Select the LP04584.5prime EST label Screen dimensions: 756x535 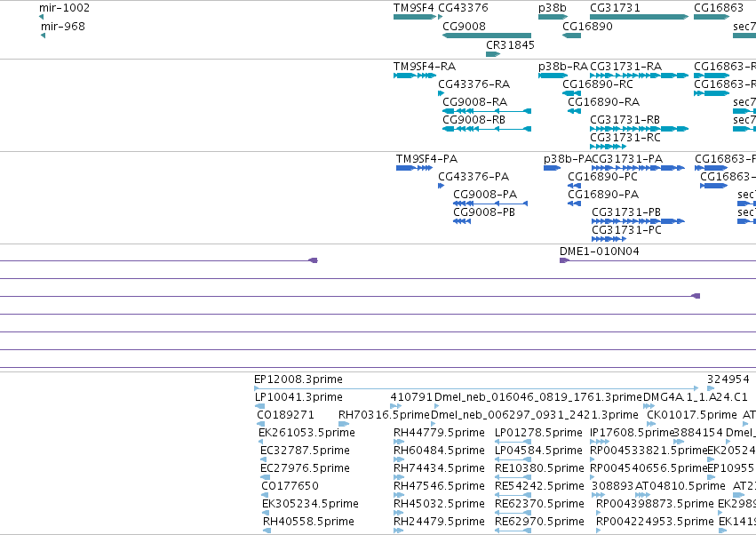[538, 451]
